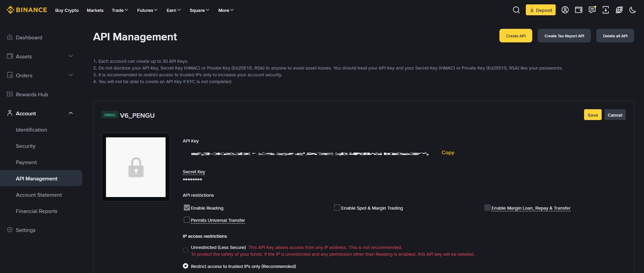Viewport: 644px width, 273px height.
Task: Toggle the dark mode moon icon
Action: point(632,10)
